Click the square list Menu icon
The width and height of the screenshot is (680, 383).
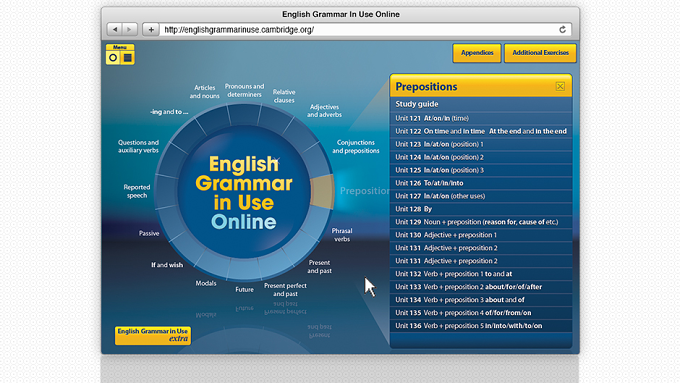coord(128,58)
